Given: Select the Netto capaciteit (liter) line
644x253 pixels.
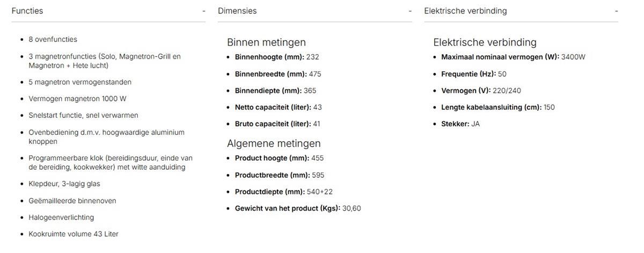Looking at the screenshot, I should (279, 107).
